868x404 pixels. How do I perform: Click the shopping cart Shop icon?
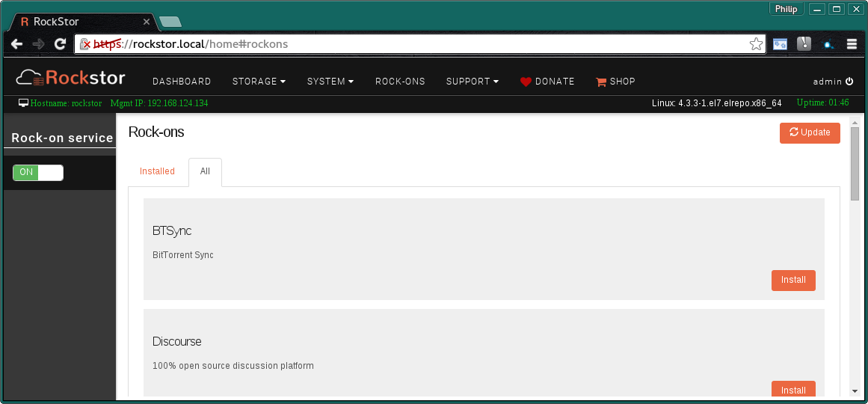[601, 82]
